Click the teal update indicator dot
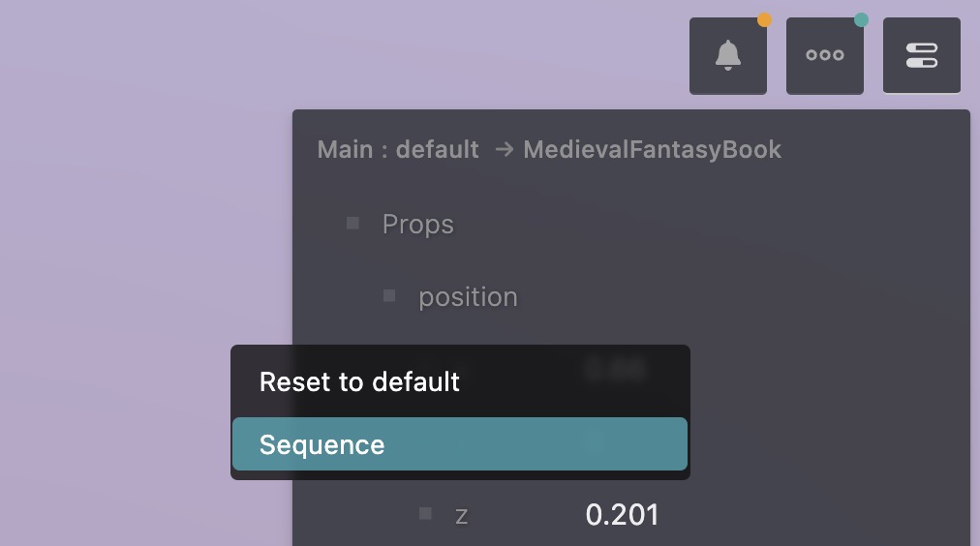 pyautogui.click(x=861, y=20)
